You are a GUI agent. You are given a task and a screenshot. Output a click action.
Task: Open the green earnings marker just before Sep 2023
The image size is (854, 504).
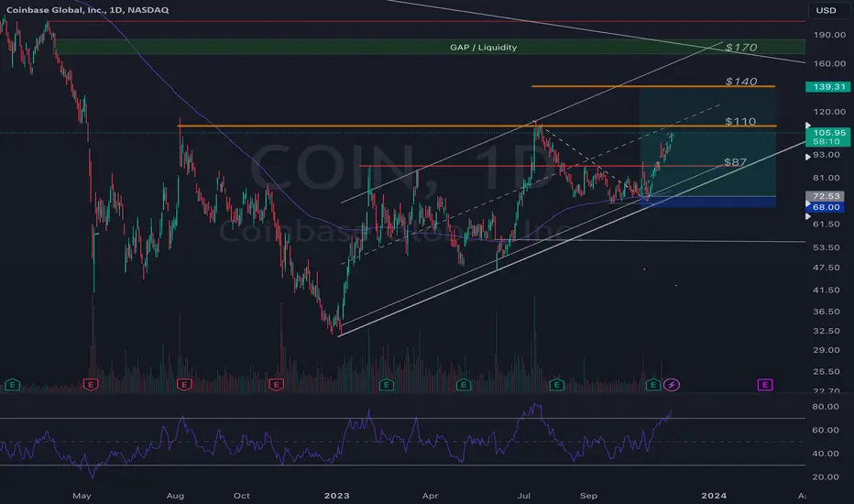(x=556, y=385)
